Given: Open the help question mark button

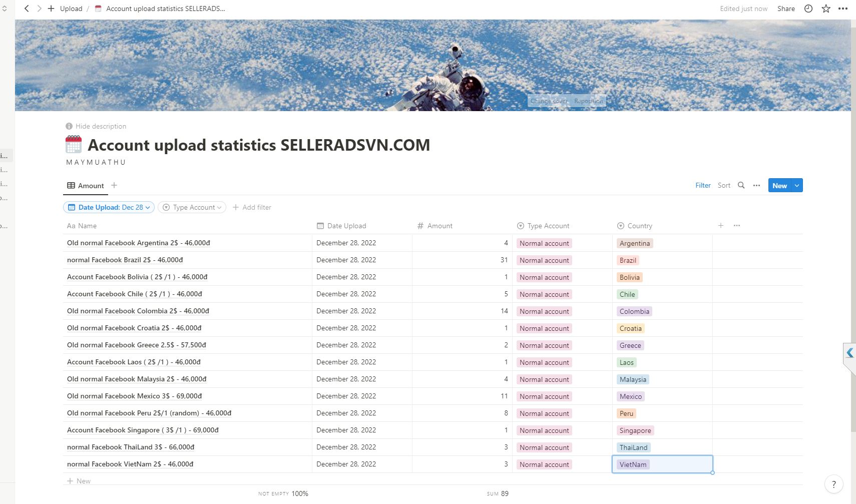Looking at the screenshot, I should click(833, 484).
